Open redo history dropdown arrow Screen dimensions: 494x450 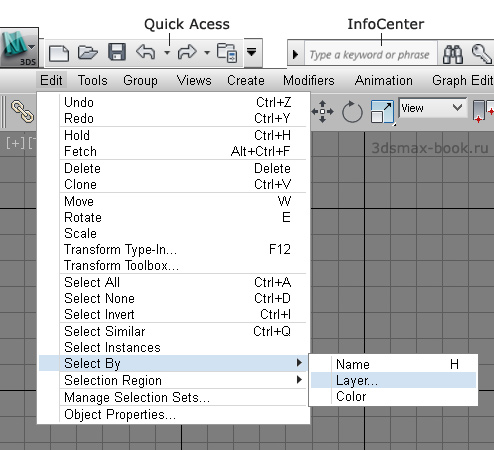point(207,53)
